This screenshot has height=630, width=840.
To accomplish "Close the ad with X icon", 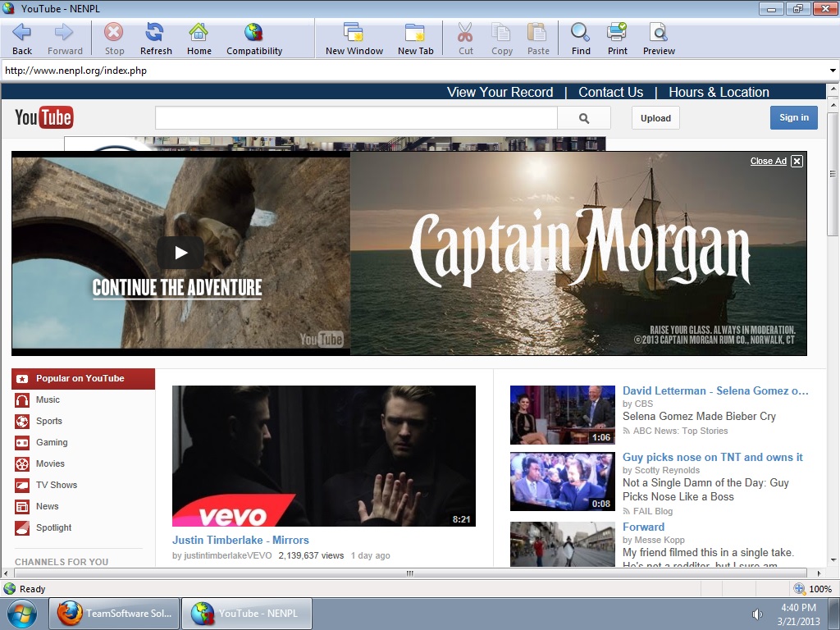I will click(797, 161).
